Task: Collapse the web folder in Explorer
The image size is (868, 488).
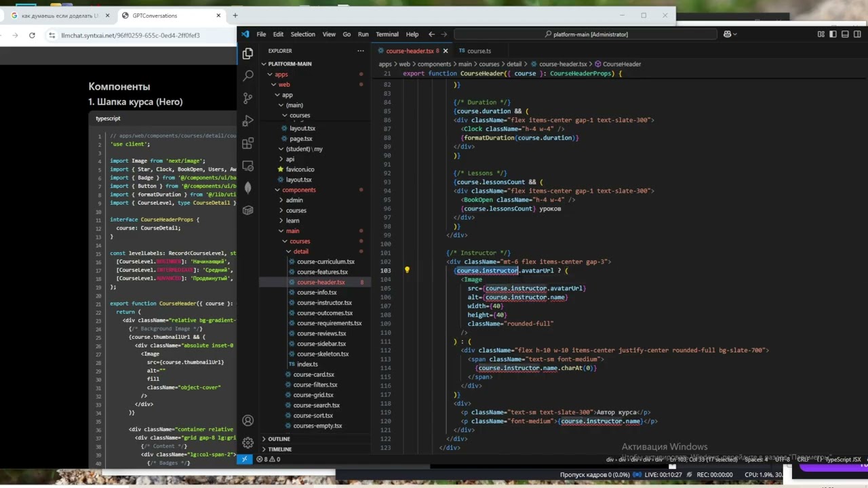Action: [284, 85]
